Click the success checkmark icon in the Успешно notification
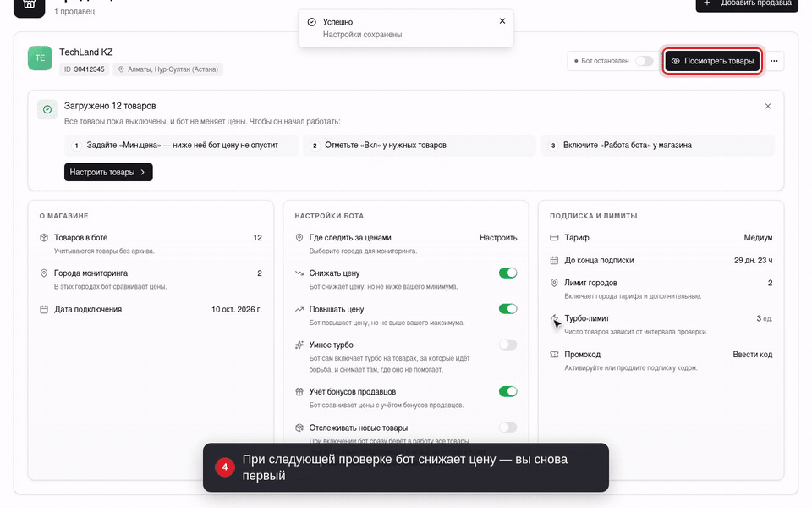 [x=312, y=22]
